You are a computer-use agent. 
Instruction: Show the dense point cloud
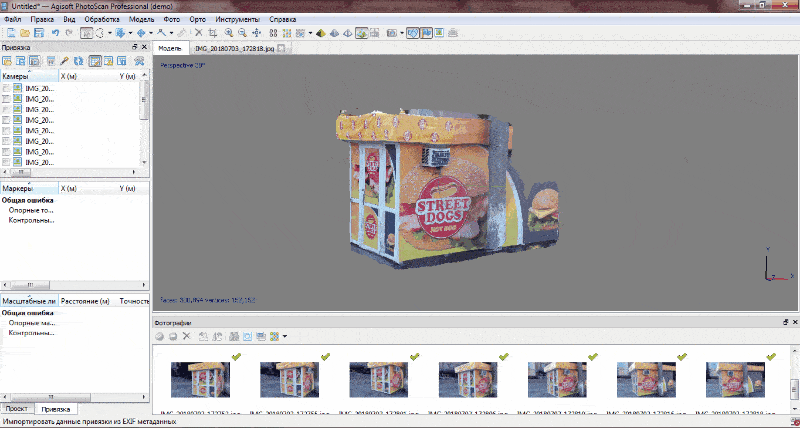(x=287, y=33)
